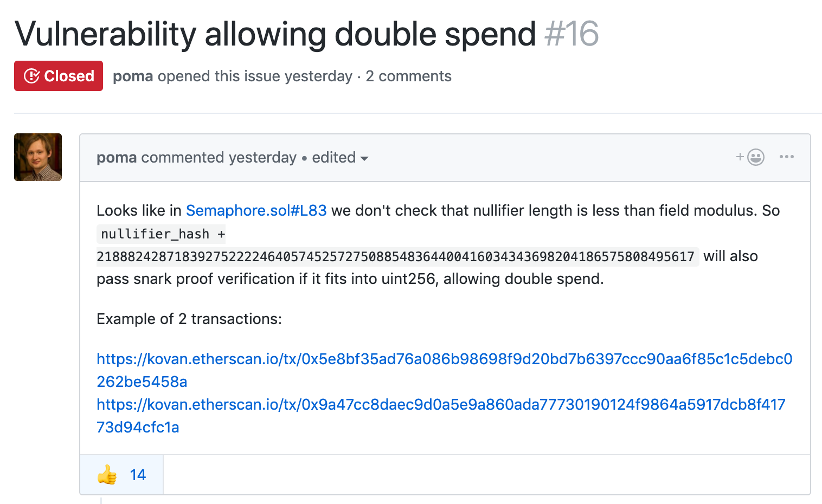
Task: Click poma username beside opened this issue
Action: [x=133, y=76]
